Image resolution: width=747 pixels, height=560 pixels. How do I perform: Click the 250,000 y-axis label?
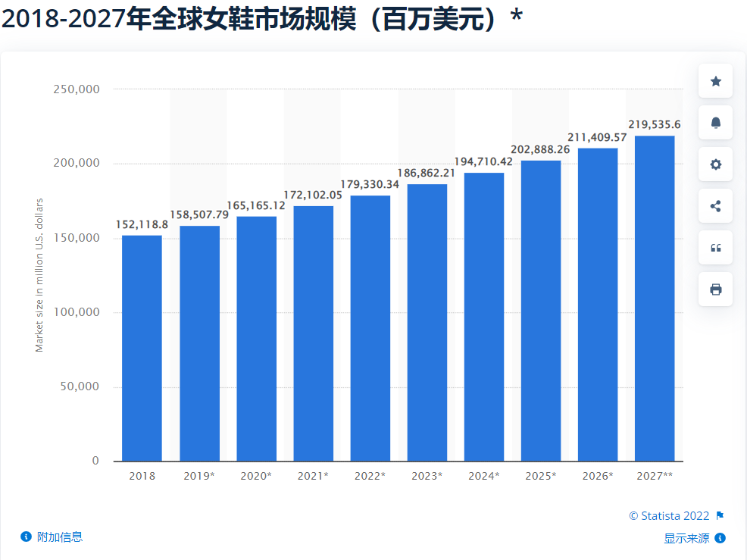pyautogui.click(x=77, y=89)
